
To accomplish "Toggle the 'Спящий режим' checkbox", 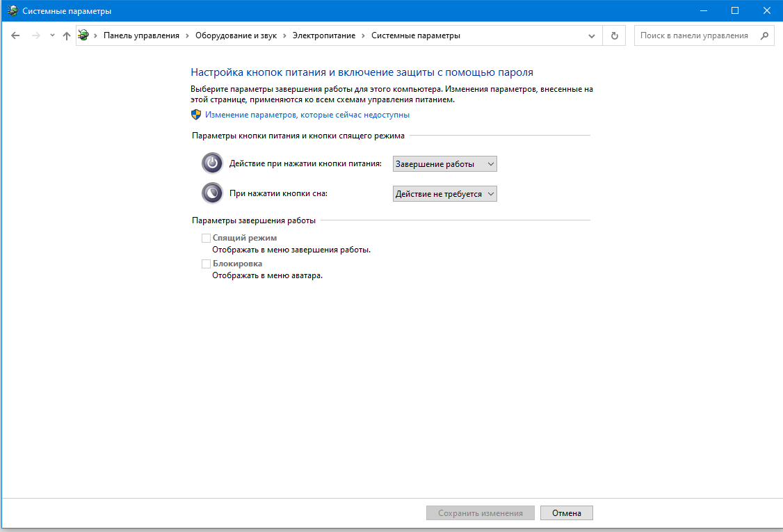I will (206, 238).
